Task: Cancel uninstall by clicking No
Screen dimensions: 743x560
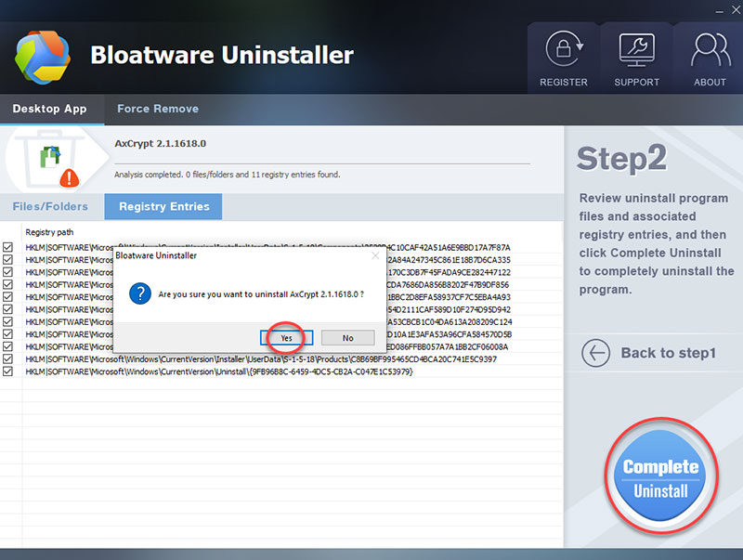Action: point(347,338)
